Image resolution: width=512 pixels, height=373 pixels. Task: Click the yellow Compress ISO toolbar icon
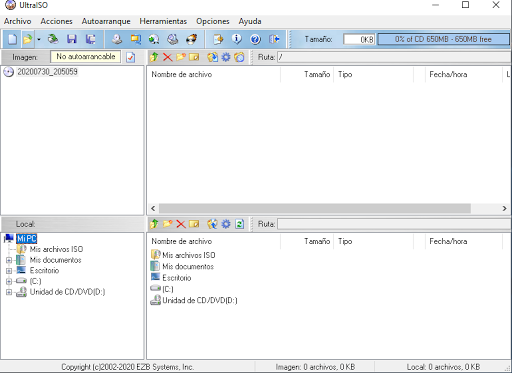pyautogui.click(x=135, y=39)
